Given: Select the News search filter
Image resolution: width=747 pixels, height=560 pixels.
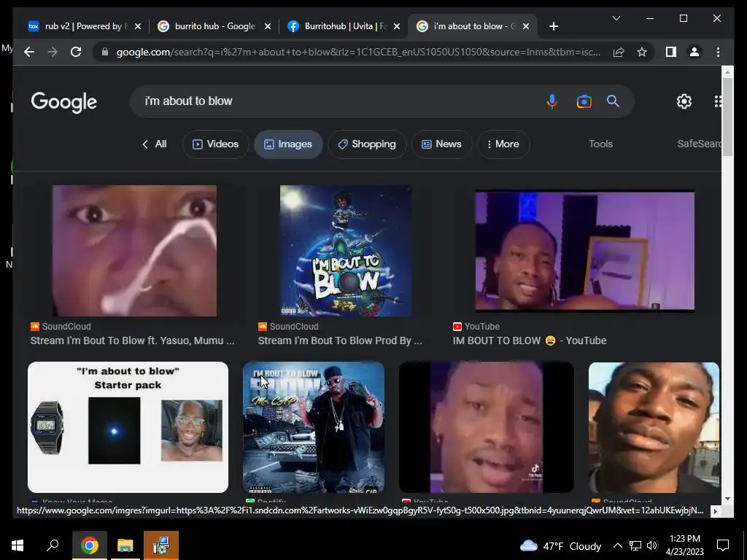Looking at the screenshot, I should point(441,144).
